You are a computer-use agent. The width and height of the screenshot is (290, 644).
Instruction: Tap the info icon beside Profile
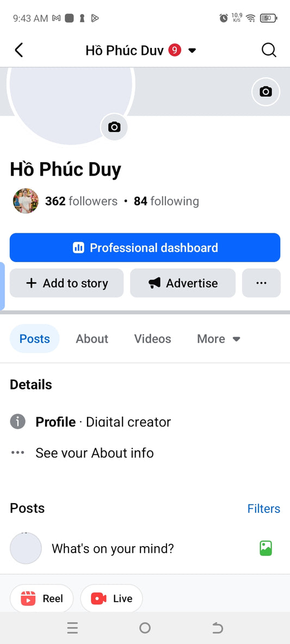pyautogui.click(x=17, y=422)
